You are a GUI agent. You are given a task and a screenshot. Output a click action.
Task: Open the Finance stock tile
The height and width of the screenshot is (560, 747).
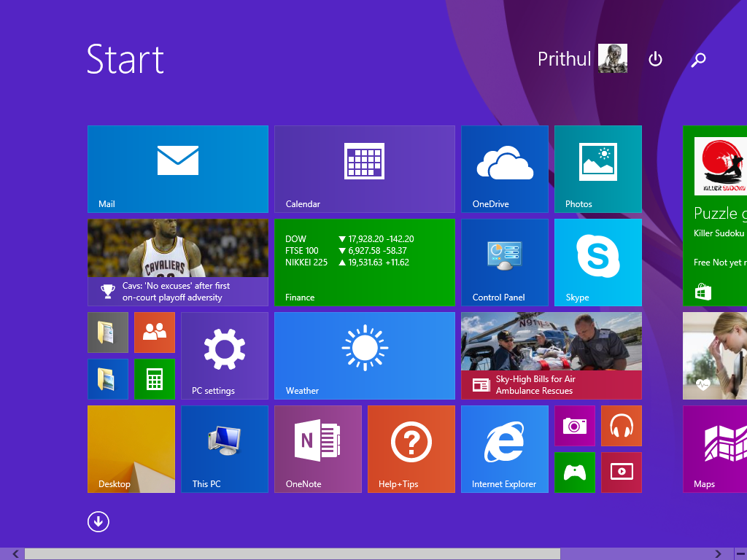[x=365, y=262]
